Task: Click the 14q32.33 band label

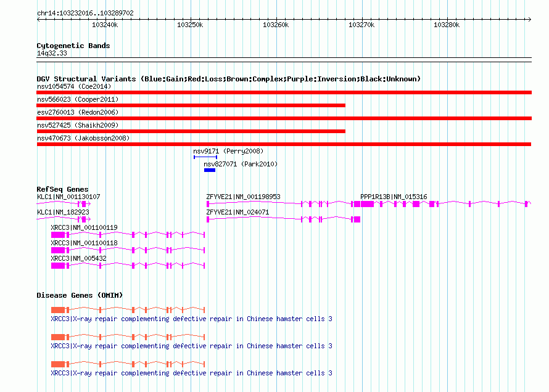Action: (x=52, y=53)
